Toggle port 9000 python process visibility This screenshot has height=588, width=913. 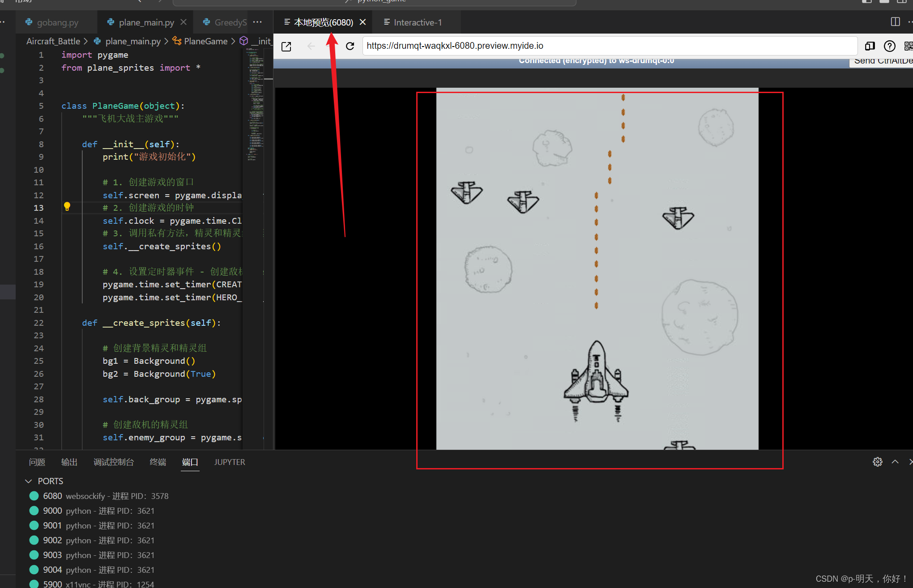coord(34,511)
